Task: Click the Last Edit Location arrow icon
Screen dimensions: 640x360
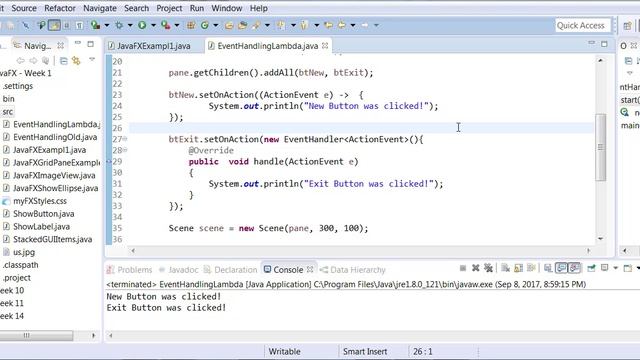Action: click(328, 25)
